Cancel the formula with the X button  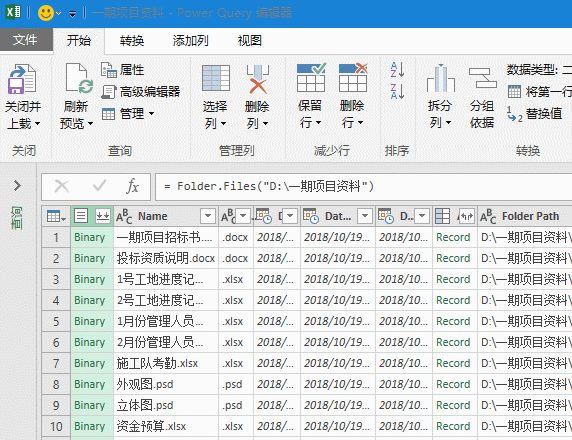pos(62,186)
